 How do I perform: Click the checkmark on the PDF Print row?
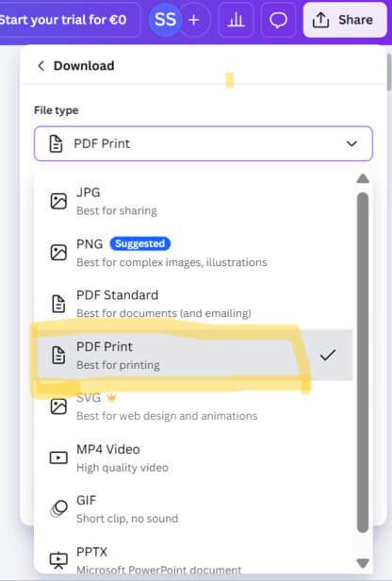point(328,355)
